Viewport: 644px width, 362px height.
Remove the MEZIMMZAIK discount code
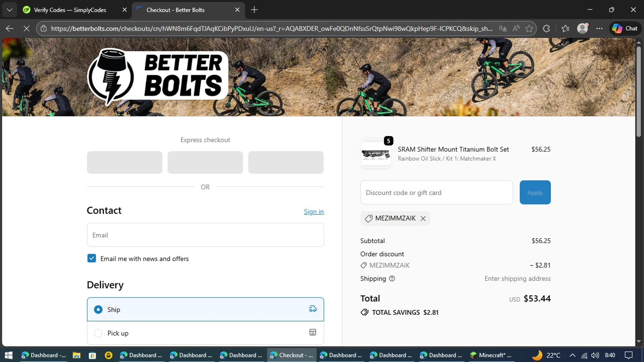pos(423,219)
